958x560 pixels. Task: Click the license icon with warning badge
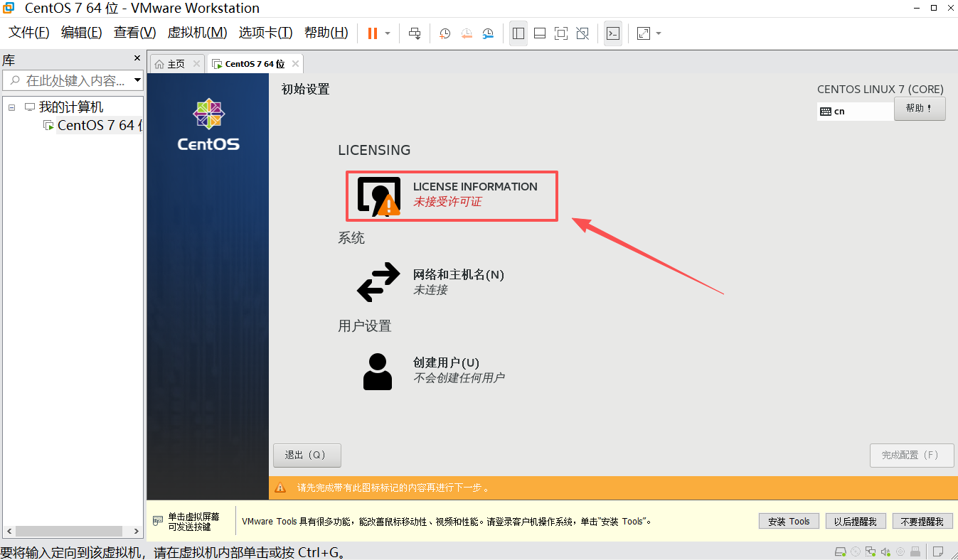point(378,196)
